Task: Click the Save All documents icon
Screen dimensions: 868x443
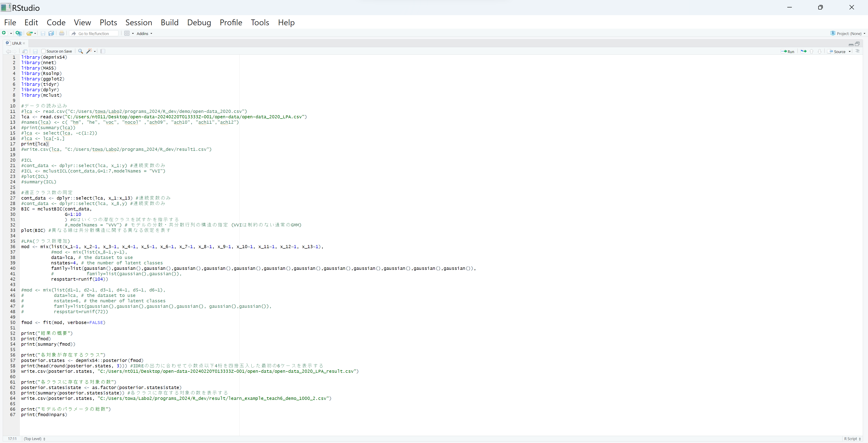Action: pyautogui.click(x=51, y=33)
